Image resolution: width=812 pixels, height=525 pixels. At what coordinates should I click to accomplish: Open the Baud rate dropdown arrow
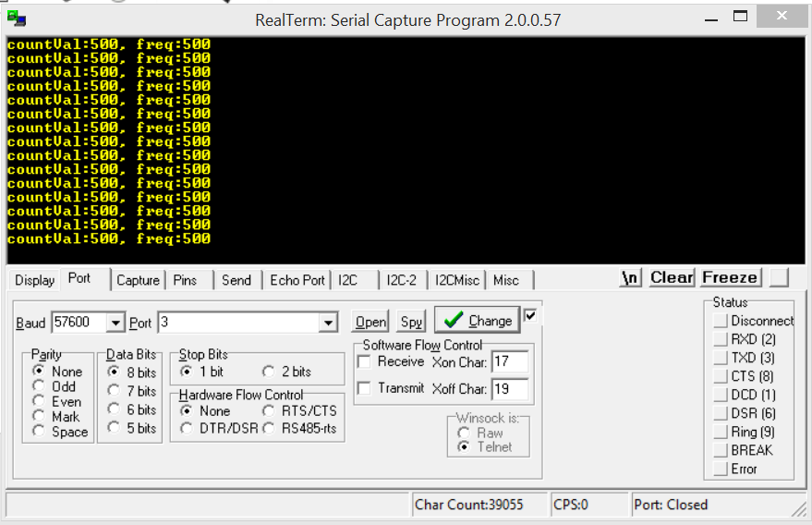(x=115, y=323)
